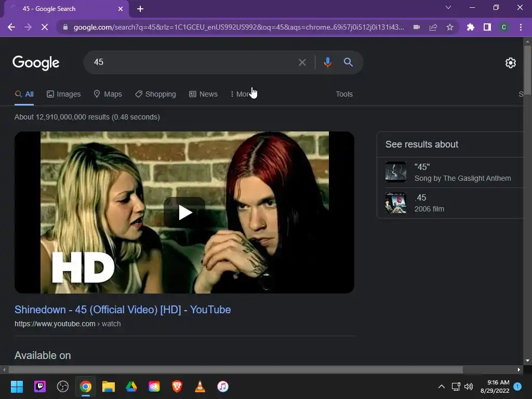Open iTunes from the taskbar
Screen dimensions: 532x399
(x=223, y=387)
